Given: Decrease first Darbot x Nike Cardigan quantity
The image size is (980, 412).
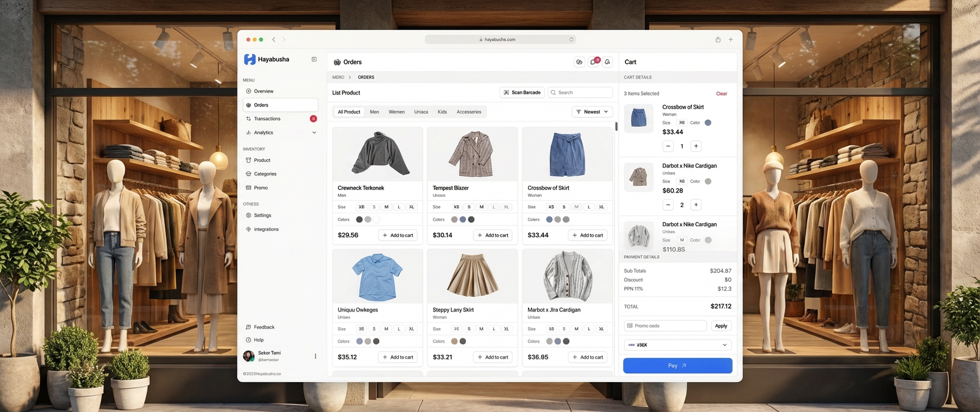Looking at the screenshot, I should click(x=668, y=205).
